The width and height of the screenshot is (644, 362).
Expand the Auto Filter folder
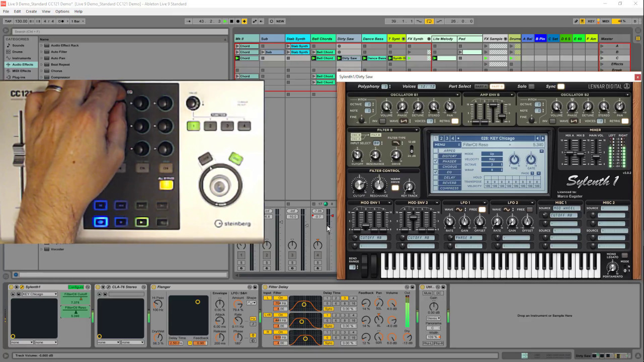[x=41, y=52]
